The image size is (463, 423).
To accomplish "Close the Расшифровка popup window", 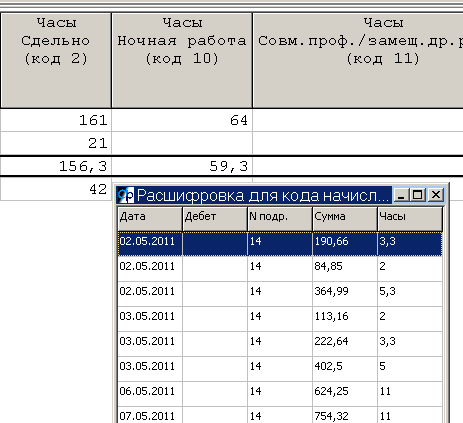I will 436,195.
